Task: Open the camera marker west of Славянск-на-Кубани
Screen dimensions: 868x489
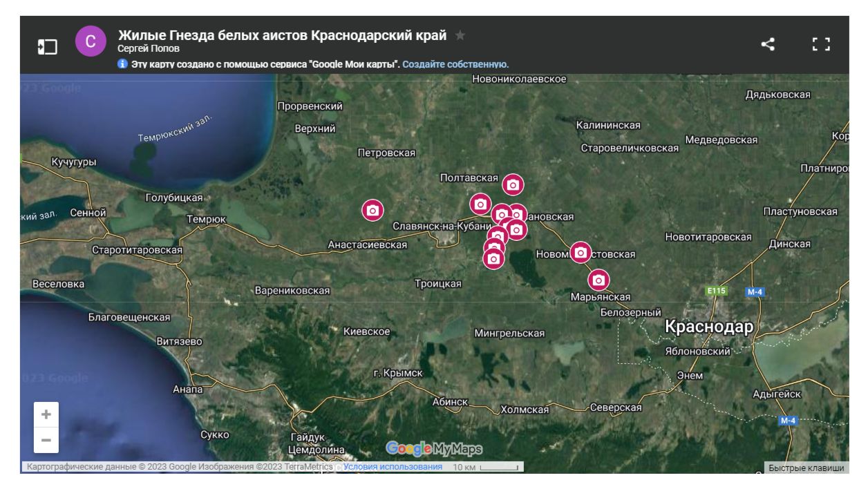Action: point(372,210)
